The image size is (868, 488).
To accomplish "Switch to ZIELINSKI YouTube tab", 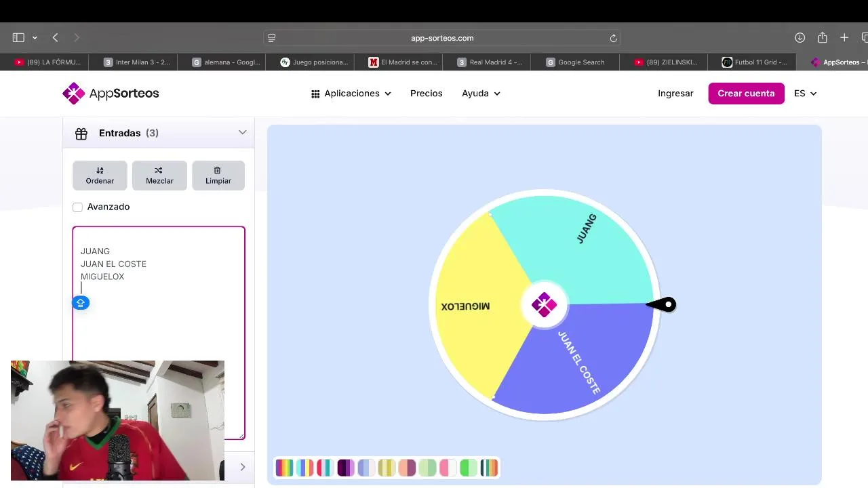I will [663, 62].
